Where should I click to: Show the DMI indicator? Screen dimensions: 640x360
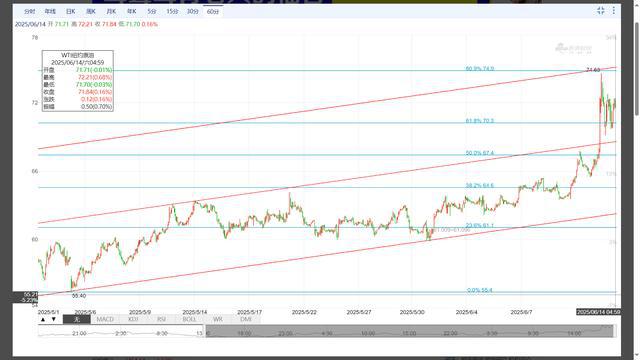coord(246,319)
